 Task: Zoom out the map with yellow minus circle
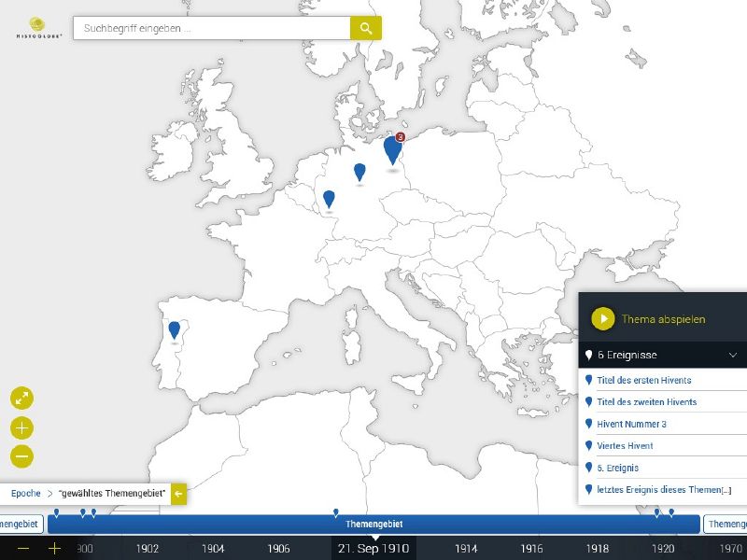click(21, 456)
